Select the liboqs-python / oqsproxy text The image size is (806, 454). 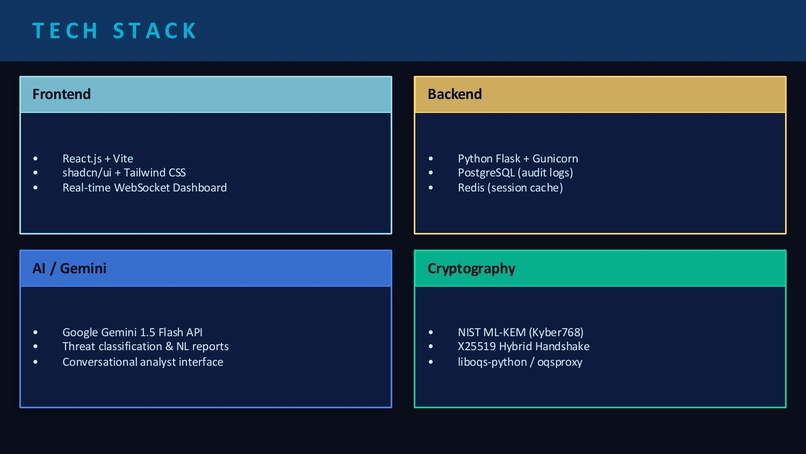(x=520, y=362)
